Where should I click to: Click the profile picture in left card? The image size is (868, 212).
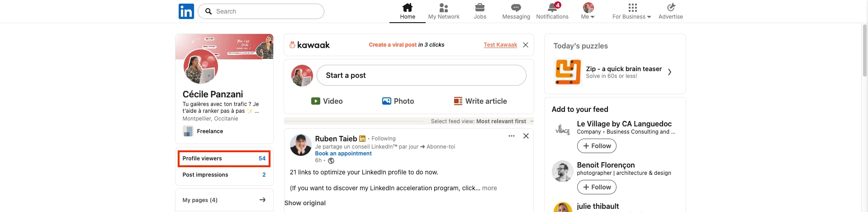(201, 67)
